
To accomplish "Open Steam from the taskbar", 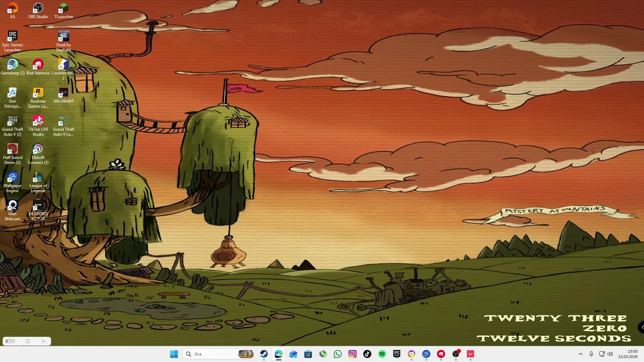I will [264, 354].
